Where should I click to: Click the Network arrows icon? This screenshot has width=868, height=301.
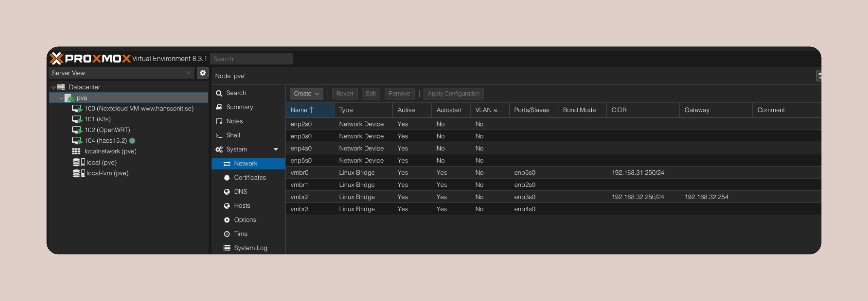[x=227, y=164]
